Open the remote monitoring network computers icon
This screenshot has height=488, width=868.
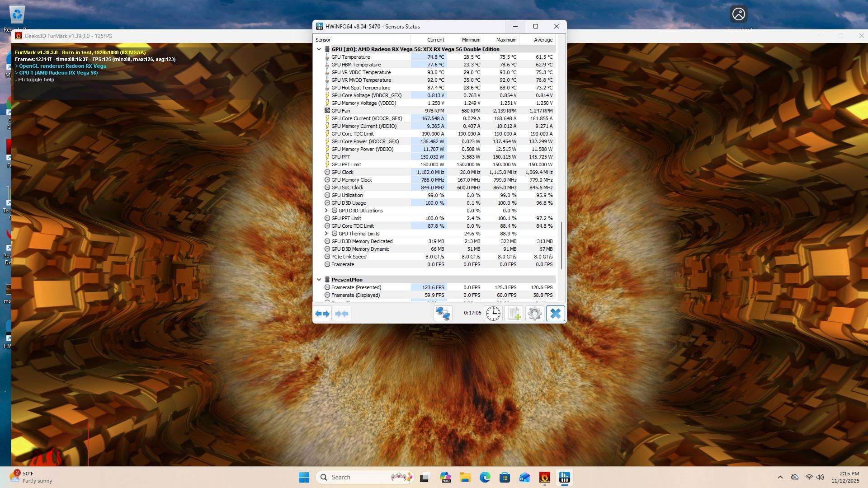[443, 314]
